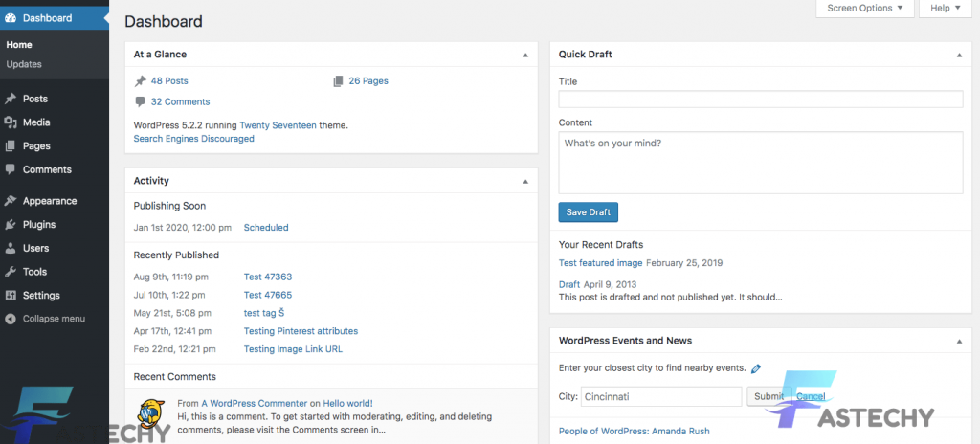The width and height of the screenshot is (980, 444).
Task: Click the Users person icon in the sidebar
Action: pyautogui.click(x=10, y=248)
